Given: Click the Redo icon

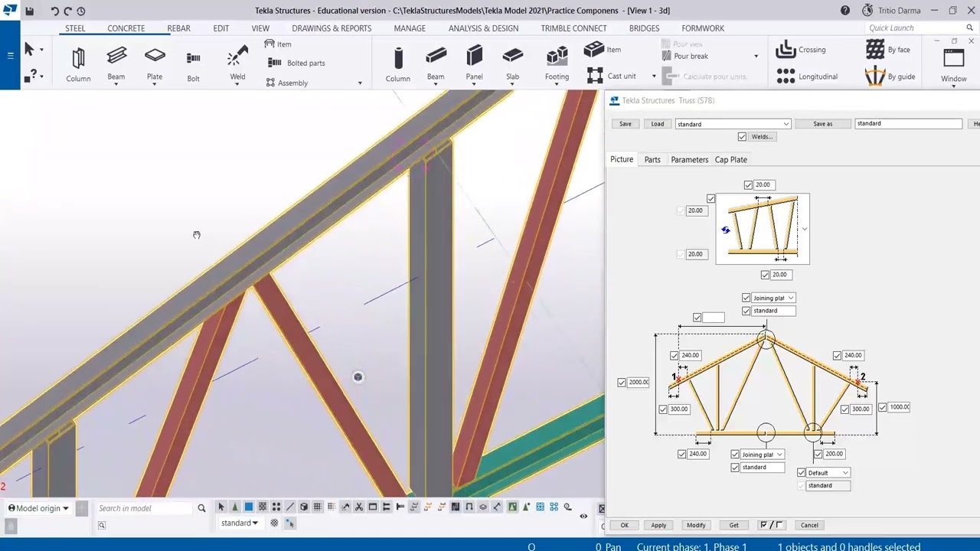Looking at the screenshot, I should point(67,11).
